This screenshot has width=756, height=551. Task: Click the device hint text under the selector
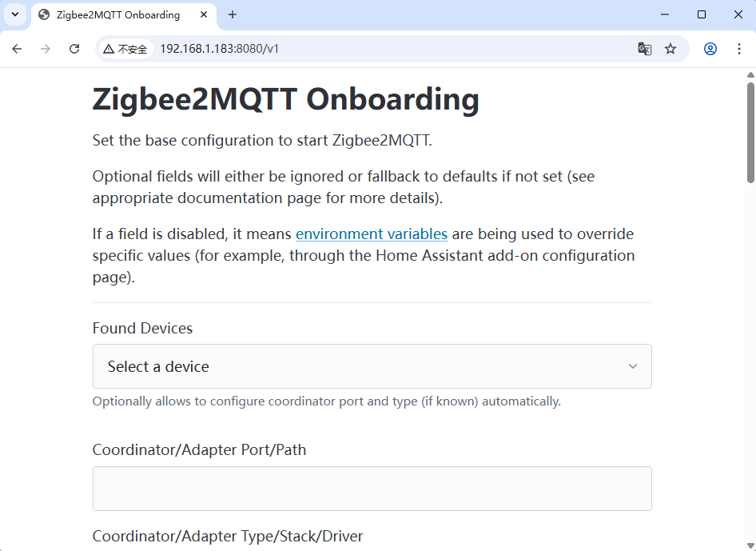(x=326, y=401)
